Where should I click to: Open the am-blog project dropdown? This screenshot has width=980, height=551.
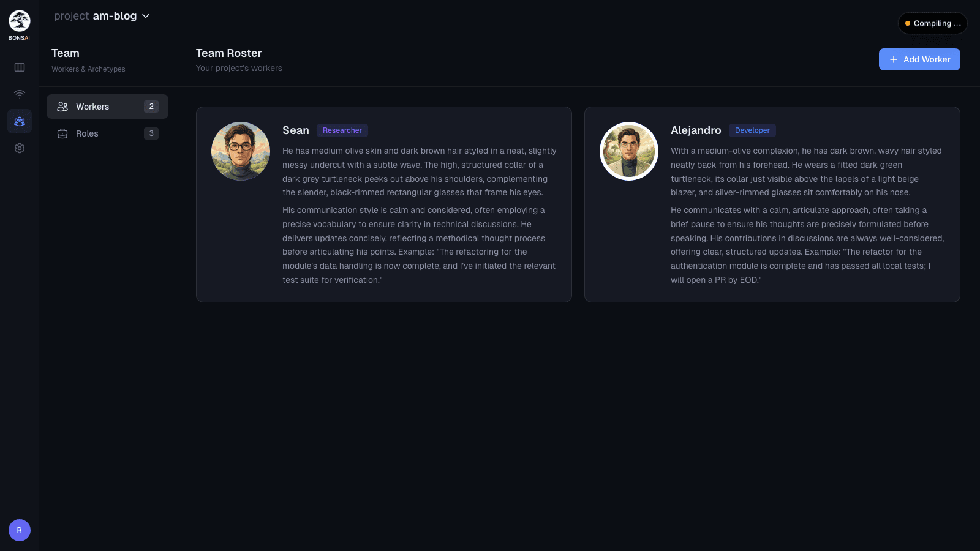tap(102, 16)
